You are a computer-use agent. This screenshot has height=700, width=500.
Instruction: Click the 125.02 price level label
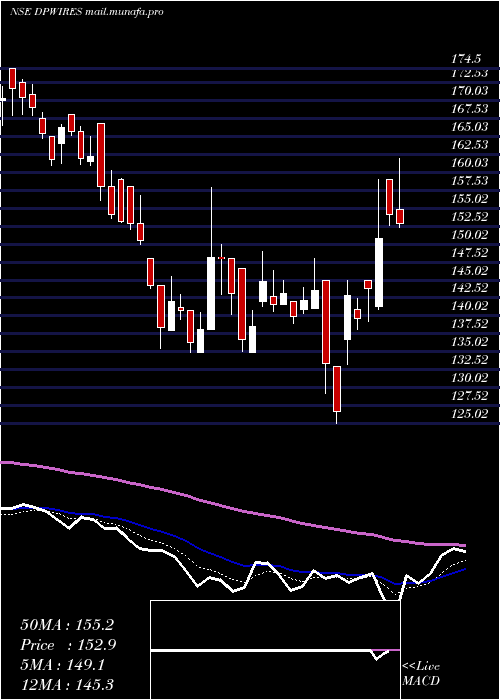(x=472, y=413)
